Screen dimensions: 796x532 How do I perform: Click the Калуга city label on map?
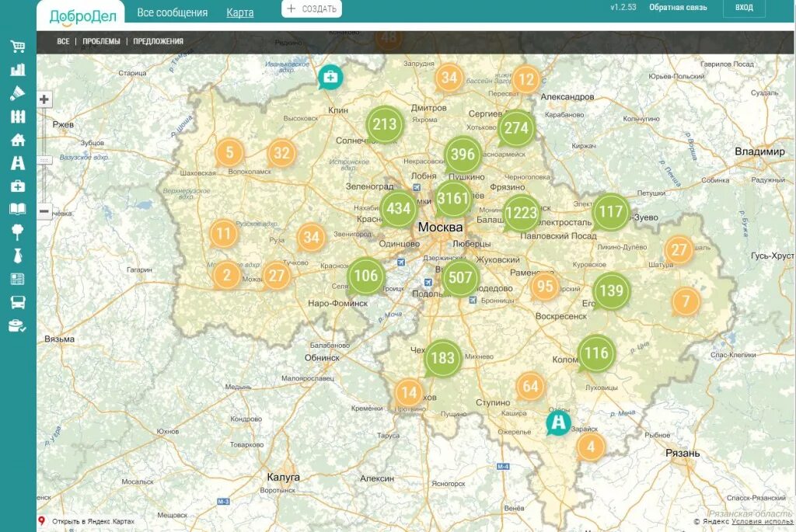pos(283,477)
